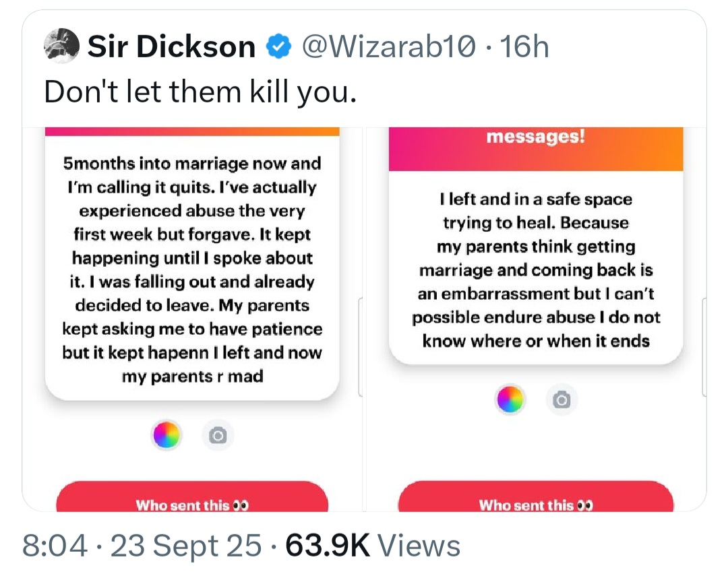
Task: Tap the camera icon in left image
Action: 217,435
